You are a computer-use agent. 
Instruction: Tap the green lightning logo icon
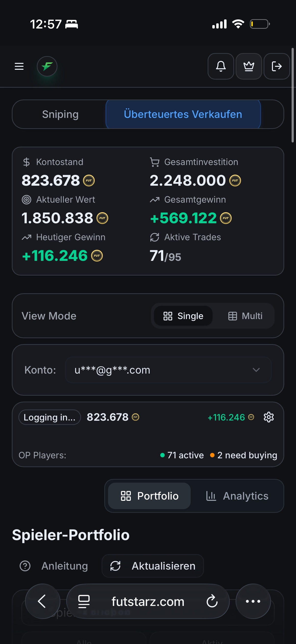(x=47, y=66)
